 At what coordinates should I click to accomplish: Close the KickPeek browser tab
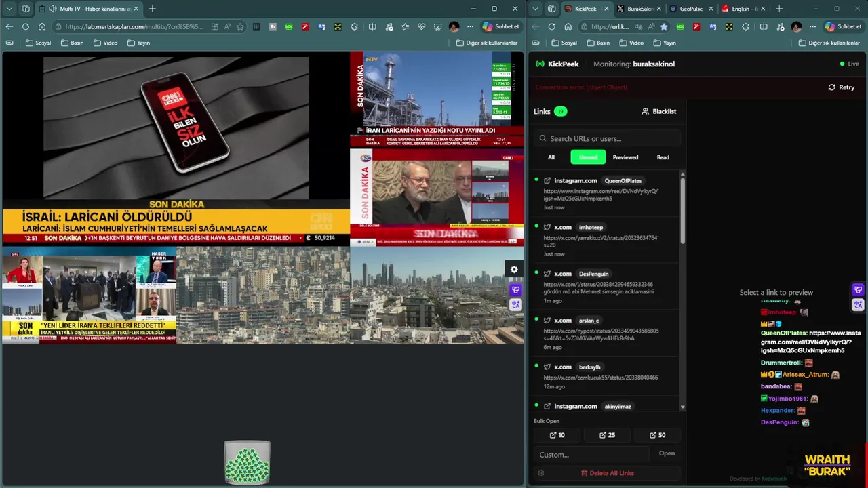pos(606,9)
